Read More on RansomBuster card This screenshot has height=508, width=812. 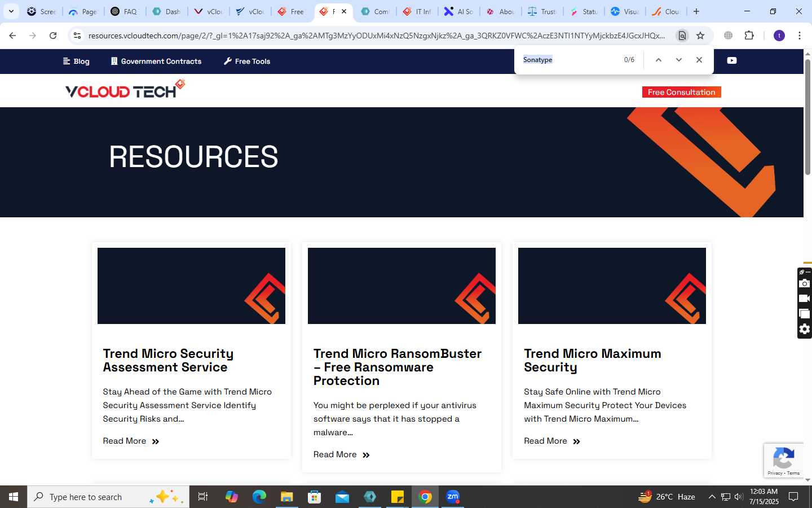[342, 454]
